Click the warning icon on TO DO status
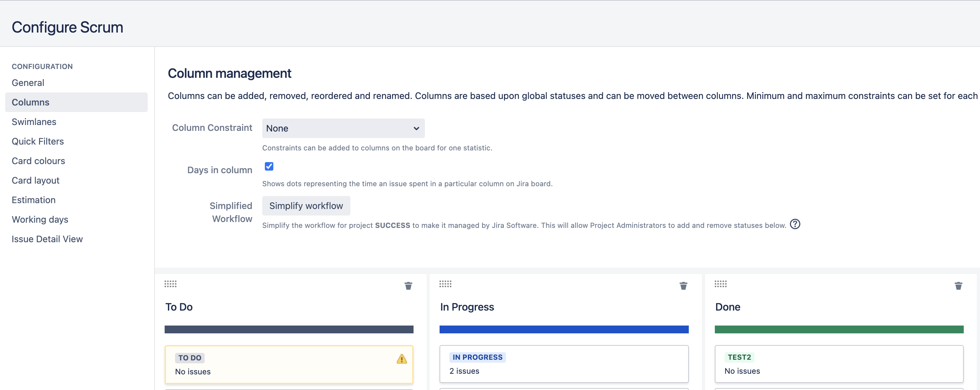Screen dimensions: 980x390 click(x=402, y=359)
